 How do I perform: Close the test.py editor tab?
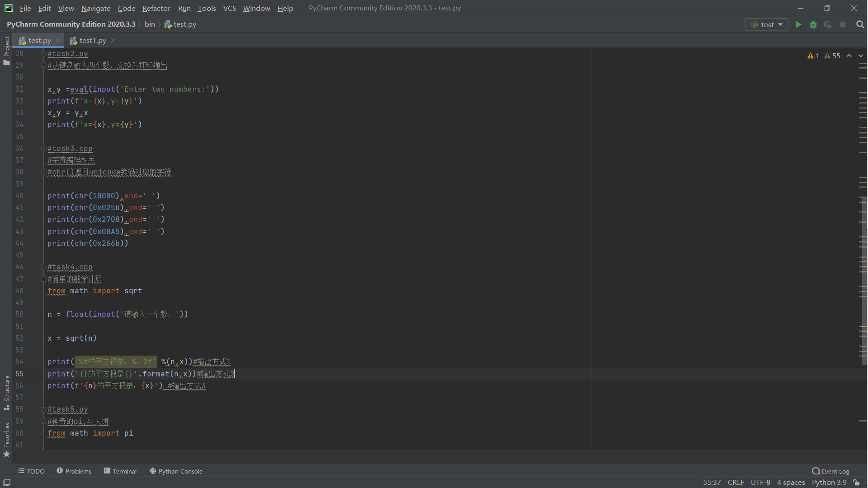58,40
